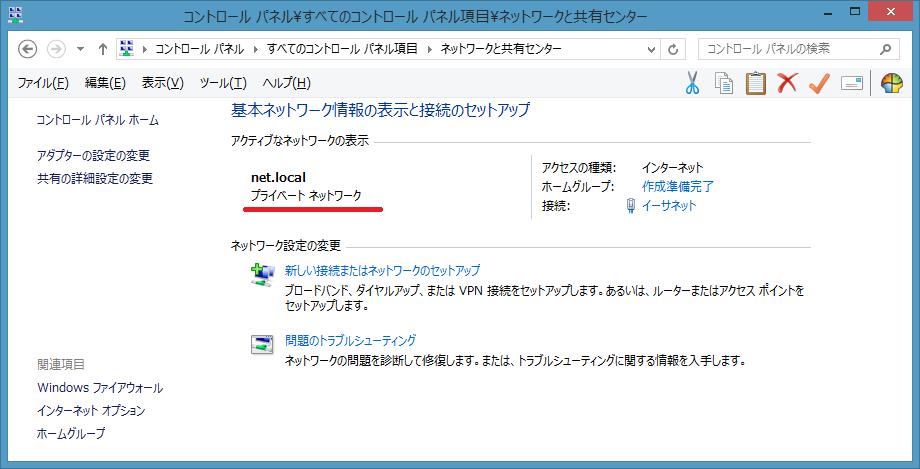Click the colorful shell icon at toolbar end
920x469 pixels.
point(892,83)
